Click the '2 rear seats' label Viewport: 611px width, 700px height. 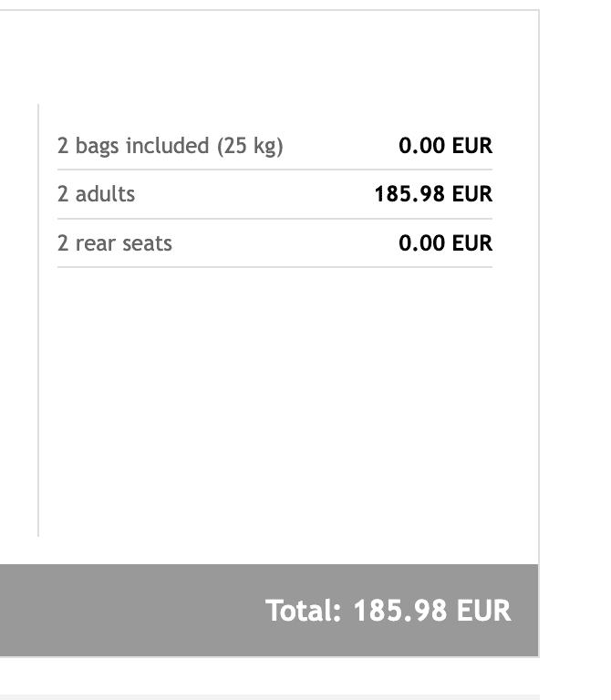[114, 243]
